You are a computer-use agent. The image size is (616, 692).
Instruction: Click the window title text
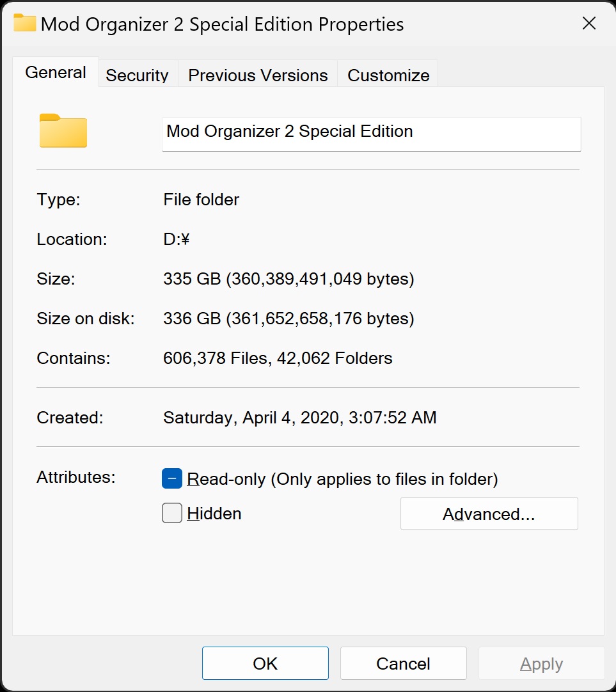[x=222, y=24]
